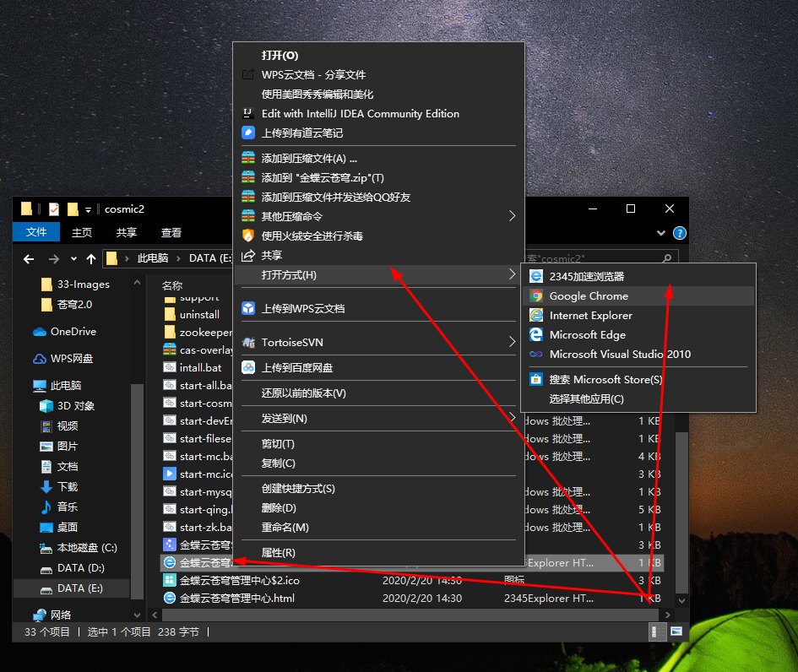Go up one folder level
This screenshot has width=798, height=672.
pyautogui.click(x=91, y=259)
